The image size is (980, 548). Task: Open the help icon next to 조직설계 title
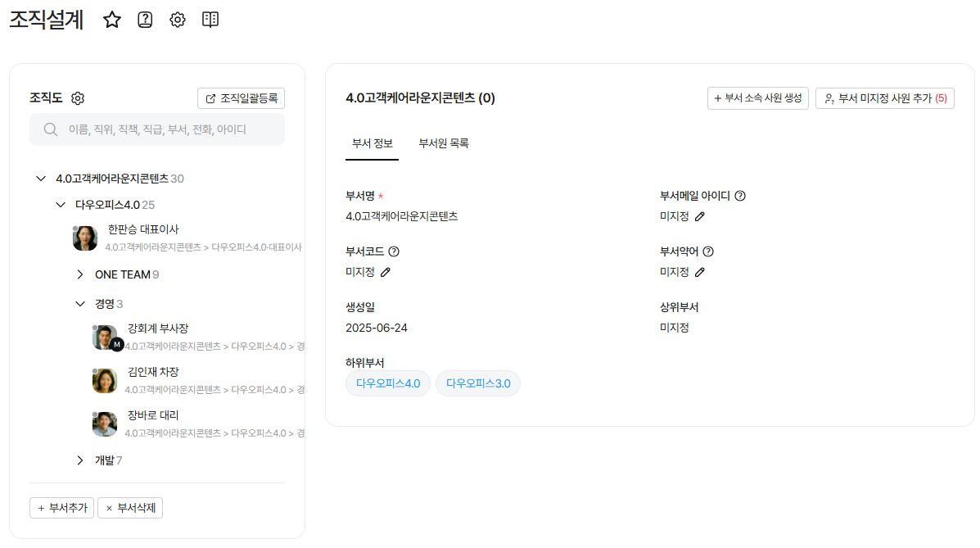(145, 20)
